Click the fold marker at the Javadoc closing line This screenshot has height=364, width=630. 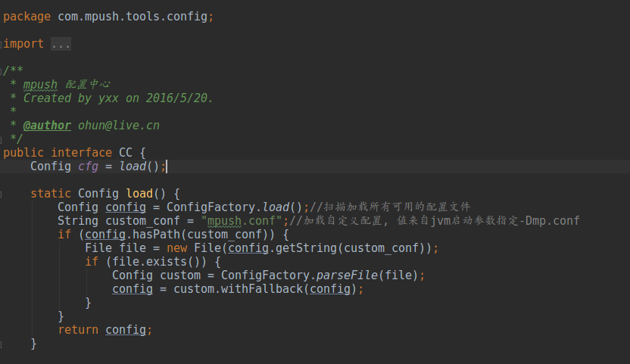2,138
